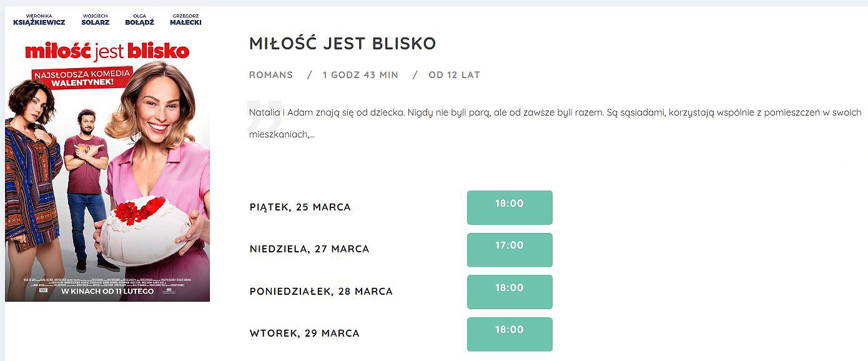The image size is (868, 361).
Task: Click the W KINACH OD 11 LUTEGO caption
Action: pos(107,291)
